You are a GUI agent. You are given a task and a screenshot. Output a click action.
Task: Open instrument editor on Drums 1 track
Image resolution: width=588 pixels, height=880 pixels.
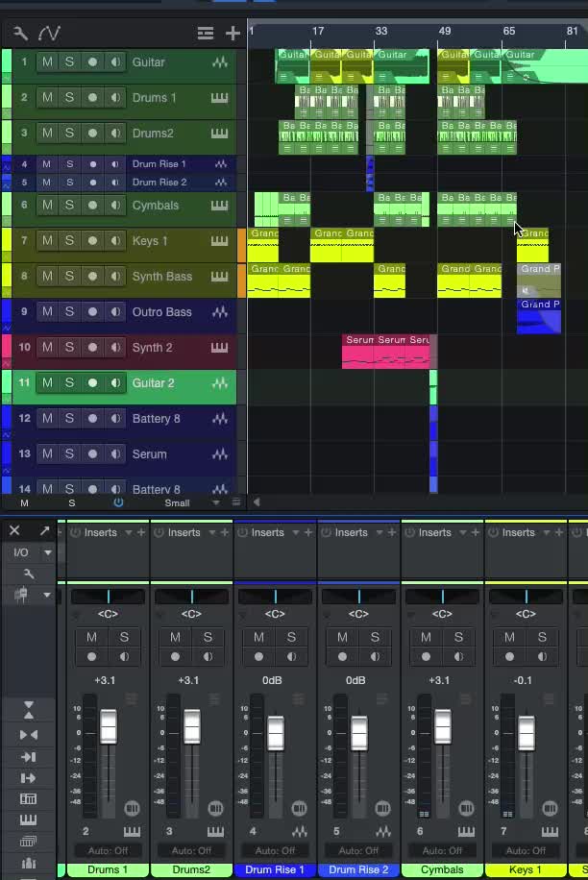tap(219, 98)
